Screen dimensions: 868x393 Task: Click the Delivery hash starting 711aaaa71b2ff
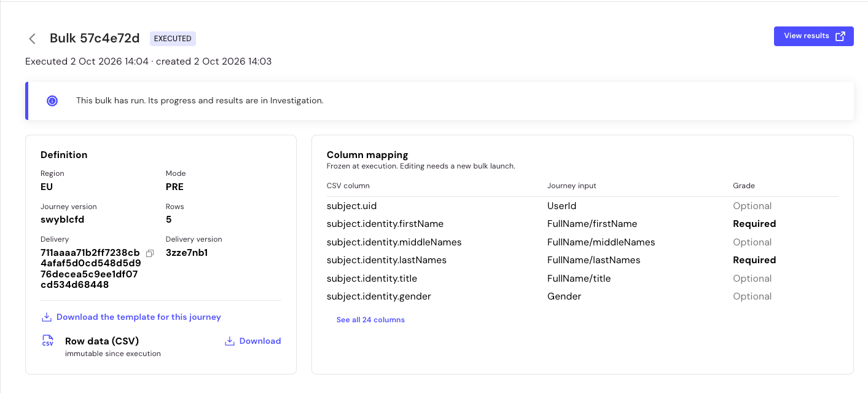coord(91,269)
